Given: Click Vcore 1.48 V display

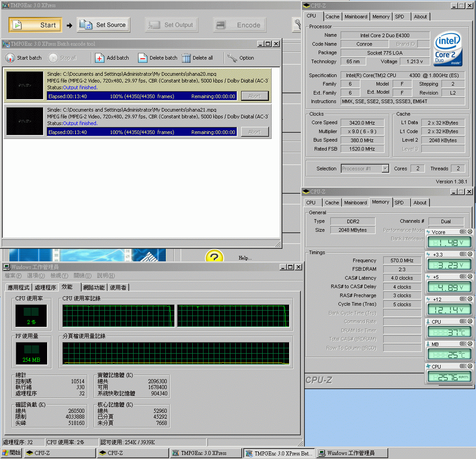Looking at the screenshot, I should click(449, 242).
